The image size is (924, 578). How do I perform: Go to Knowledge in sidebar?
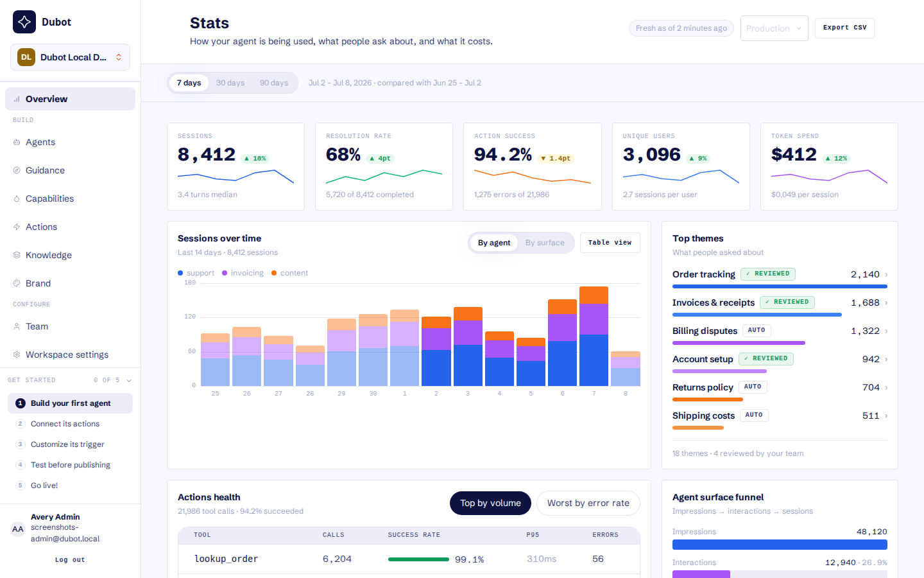pos(71,255)
